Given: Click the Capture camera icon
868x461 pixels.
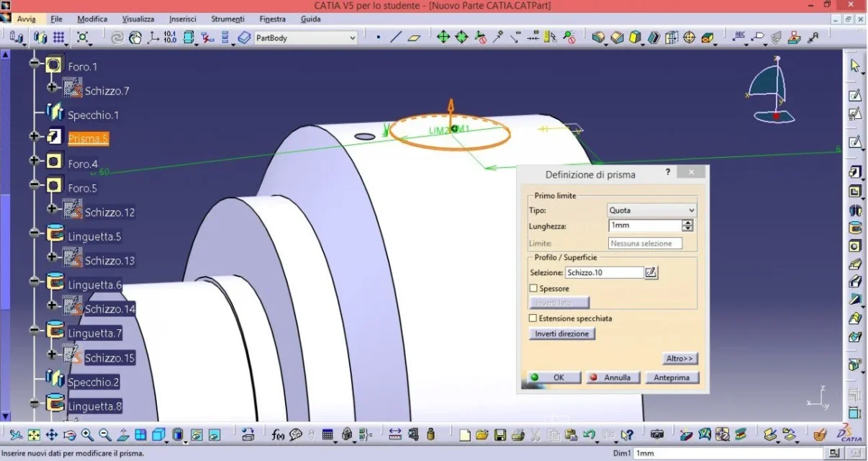Looking at the screenshot, I should (657, 435).
